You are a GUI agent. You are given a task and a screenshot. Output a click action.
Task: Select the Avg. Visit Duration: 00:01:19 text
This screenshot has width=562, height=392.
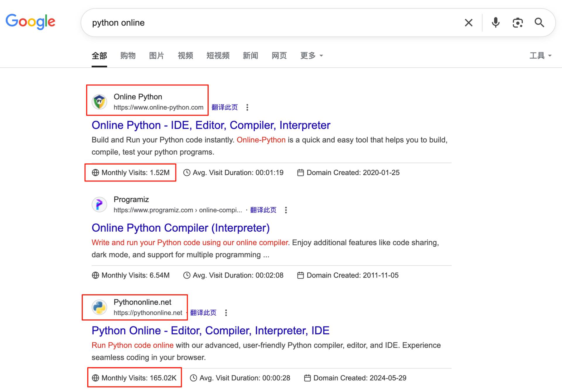point(238,173)
